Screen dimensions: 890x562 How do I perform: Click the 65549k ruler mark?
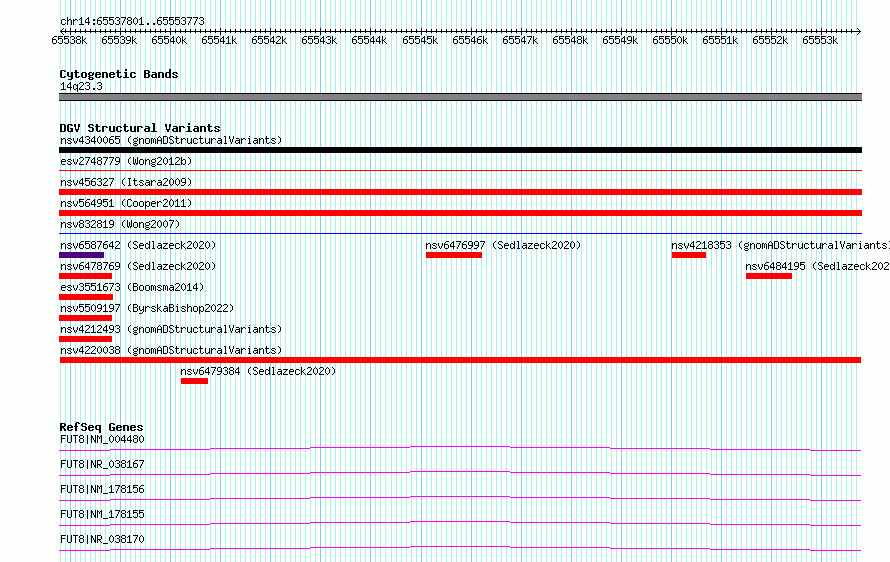click(620, 40)
